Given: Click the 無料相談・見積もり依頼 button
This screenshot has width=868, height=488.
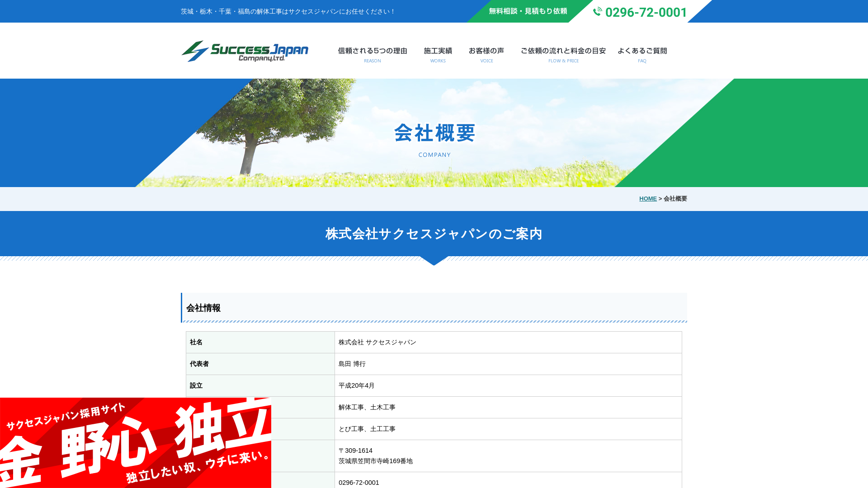Looking at the screenshot, I should 527,11.
